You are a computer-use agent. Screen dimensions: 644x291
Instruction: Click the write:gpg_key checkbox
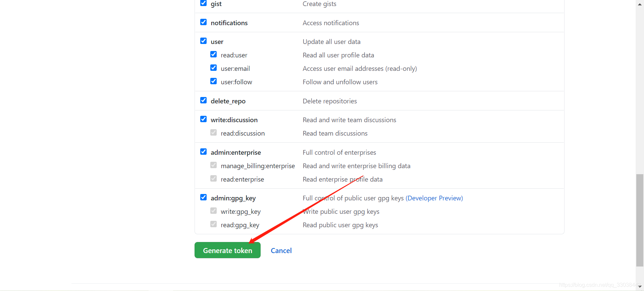click(213, 211)
